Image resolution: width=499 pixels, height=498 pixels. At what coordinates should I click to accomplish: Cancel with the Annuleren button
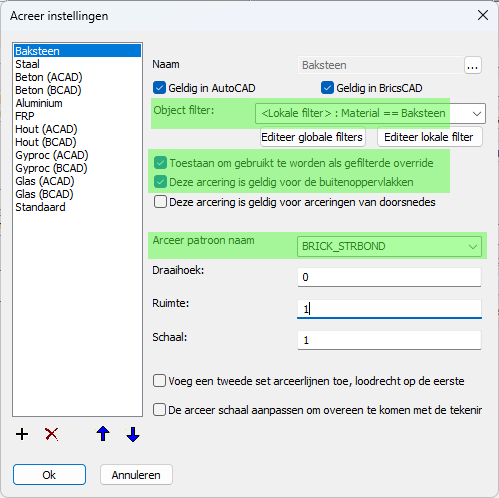(136, 475)
